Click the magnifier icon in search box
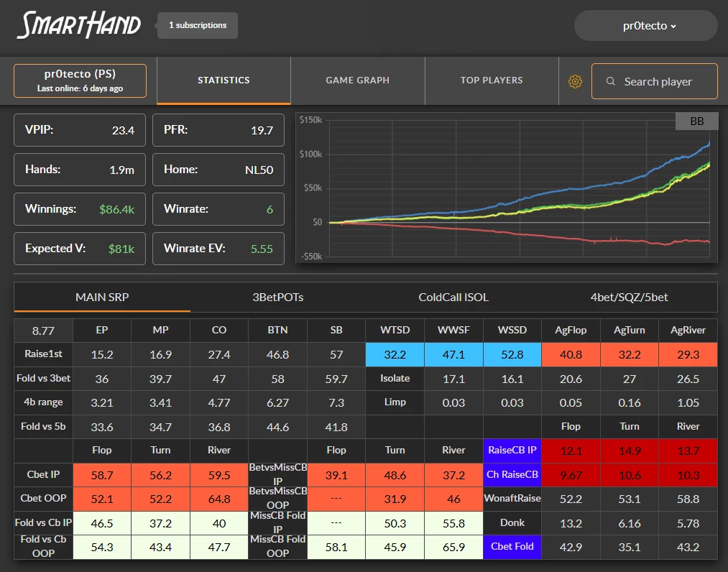The image size is (728, 572). click(611, 81)
